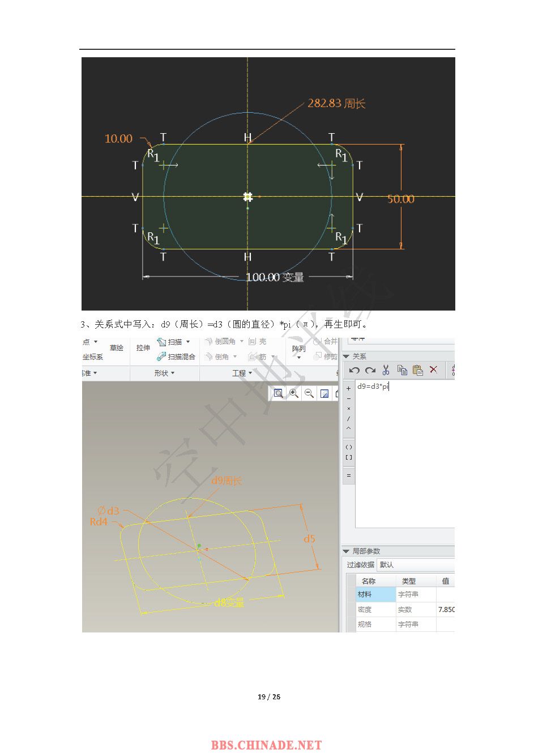The height and width of the screenshot is (756, 534).
Task: Click the 值 column header
Action: 446,581
